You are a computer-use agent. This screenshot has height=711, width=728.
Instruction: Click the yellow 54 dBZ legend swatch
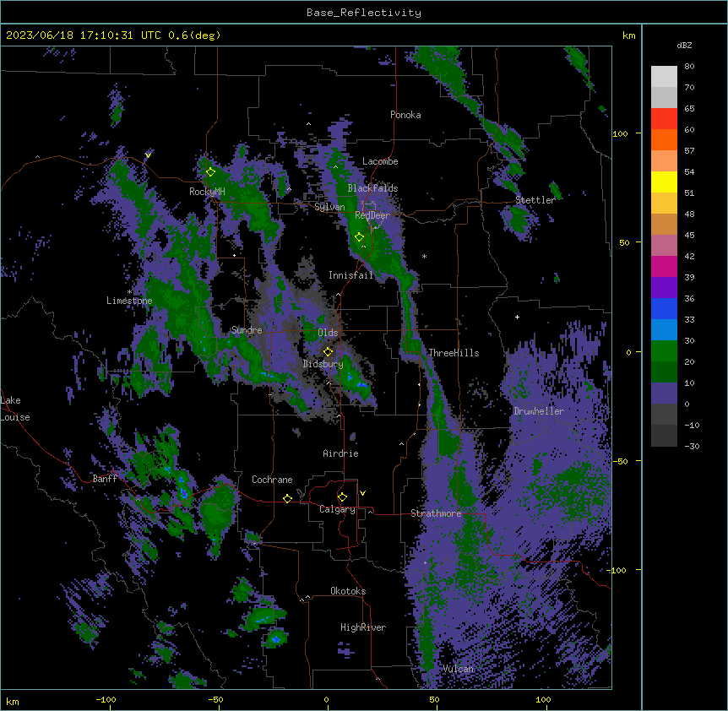(x=664, y=182)
